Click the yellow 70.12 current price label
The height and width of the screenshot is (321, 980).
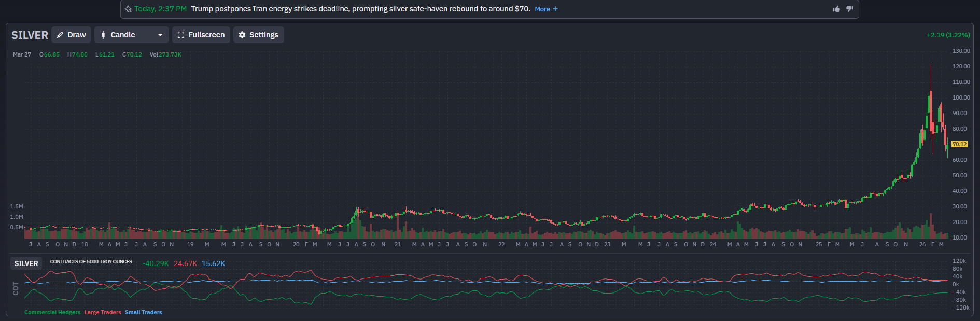[959, 144]
